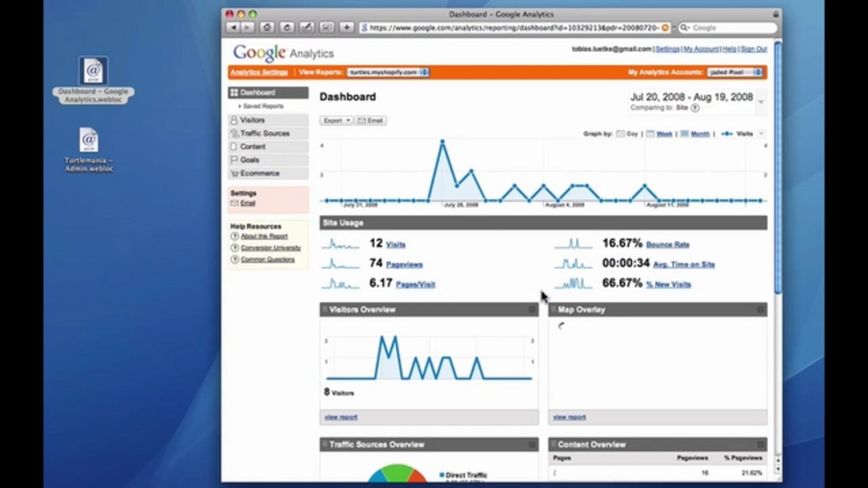
Task: Open the Analytics Settings link
Action: click(259, 72)
